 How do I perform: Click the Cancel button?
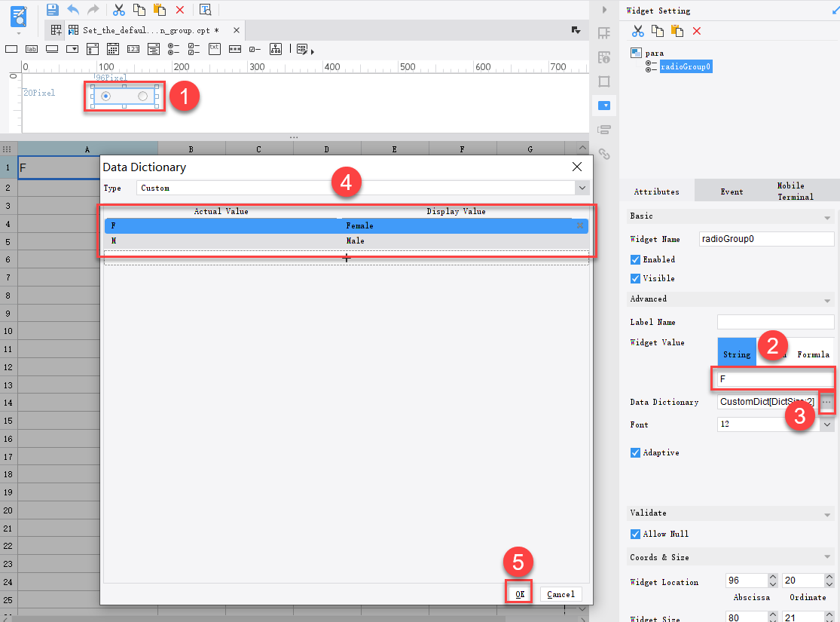tap(561, 594)
